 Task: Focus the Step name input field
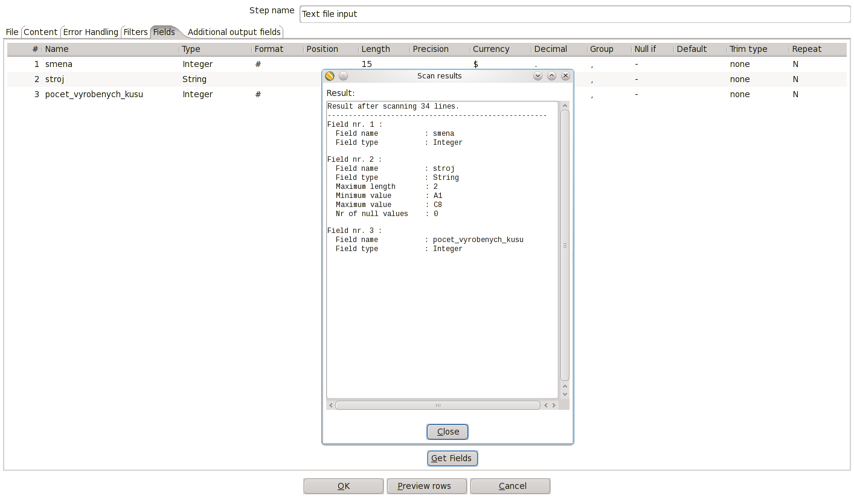point(575,14)
